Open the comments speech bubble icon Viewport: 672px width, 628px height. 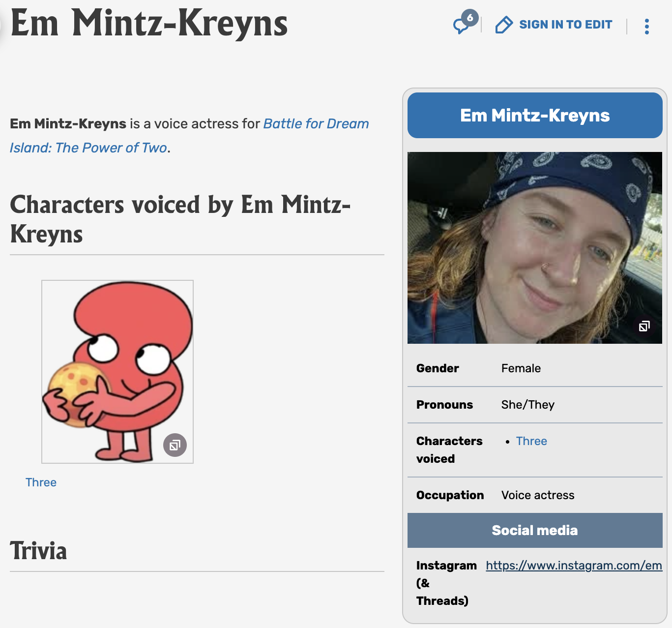point(462,25)
